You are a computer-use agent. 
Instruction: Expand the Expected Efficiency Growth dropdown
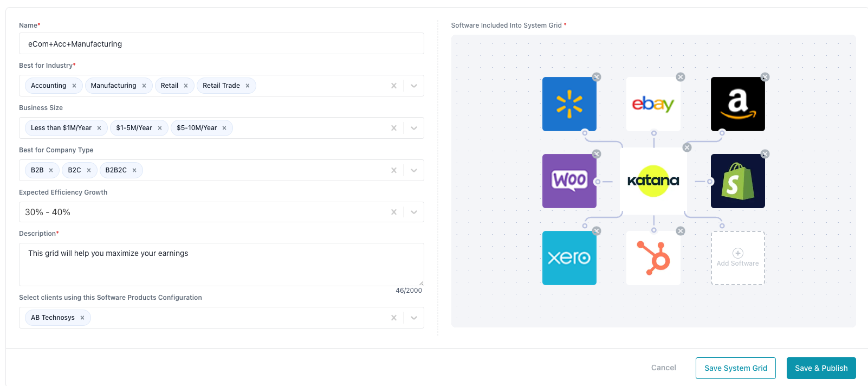pos(414,212)
